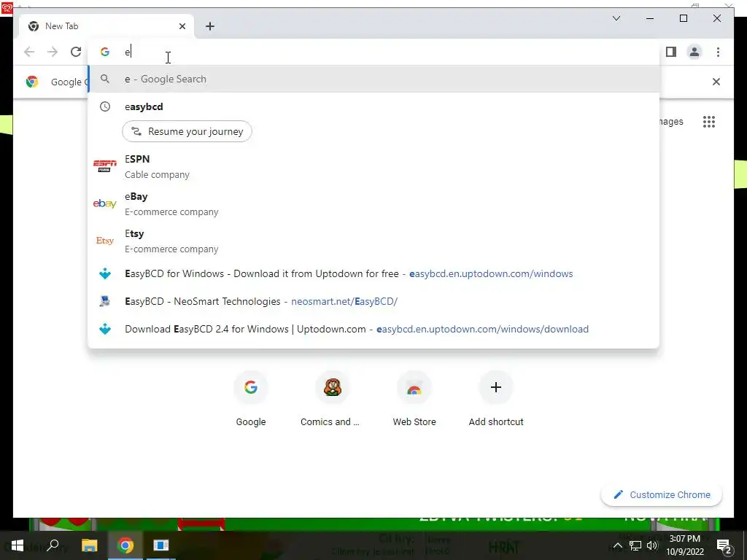747x560 pixels.
Task: Open the blue window app in taskbar
Action: [161, 545]
